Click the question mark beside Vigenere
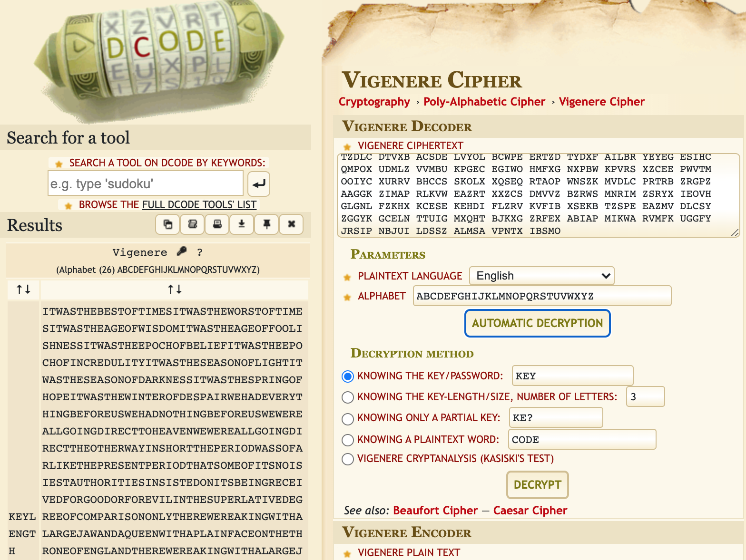The height and width of the screenshot is (560, 746). (x=200, y=252)
